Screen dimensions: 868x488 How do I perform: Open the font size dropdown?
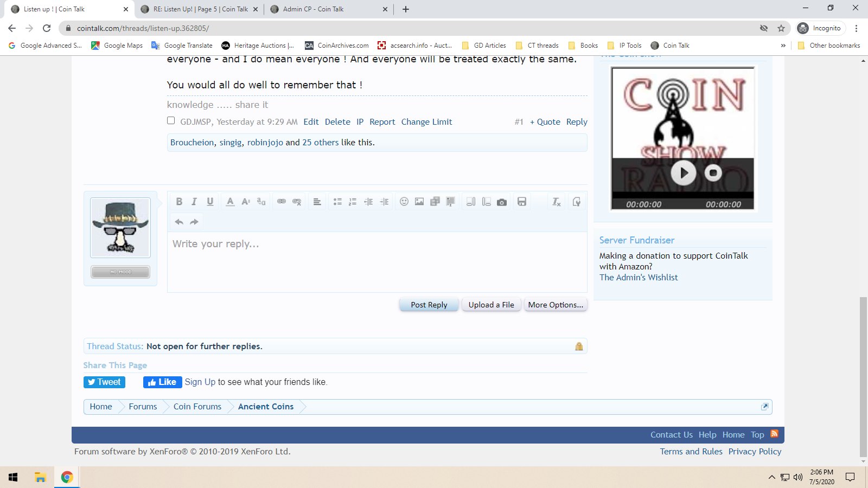(246, 202)
